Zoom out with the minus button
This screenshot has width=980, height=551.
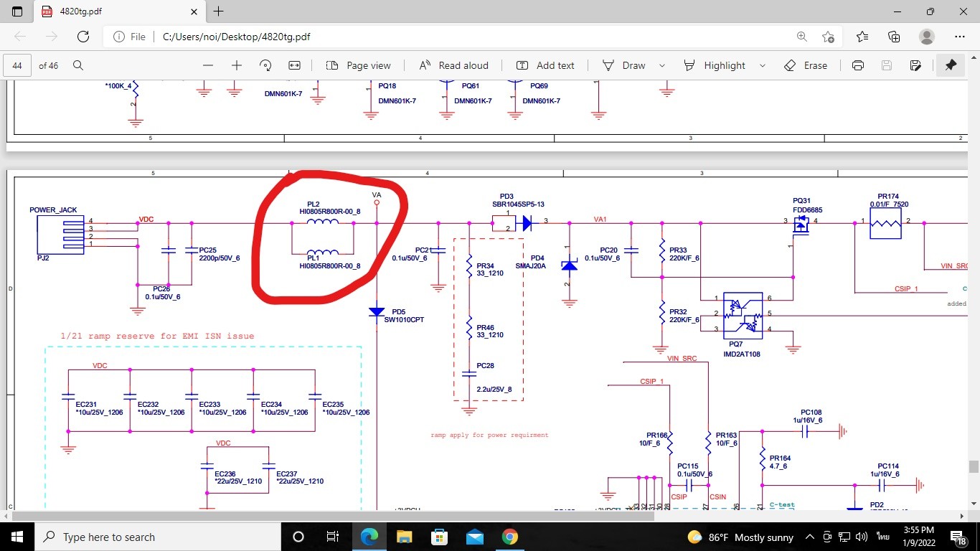click(208, 65)
